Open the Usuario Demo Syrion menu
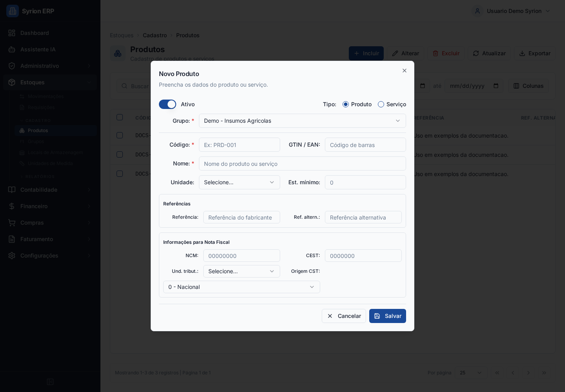This screenshot has height=392, width=565. coord(512,11)
